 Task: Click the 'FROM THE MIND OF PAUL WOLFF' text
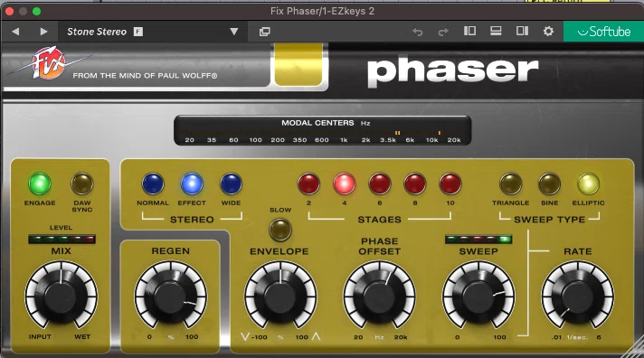[145, 76]
